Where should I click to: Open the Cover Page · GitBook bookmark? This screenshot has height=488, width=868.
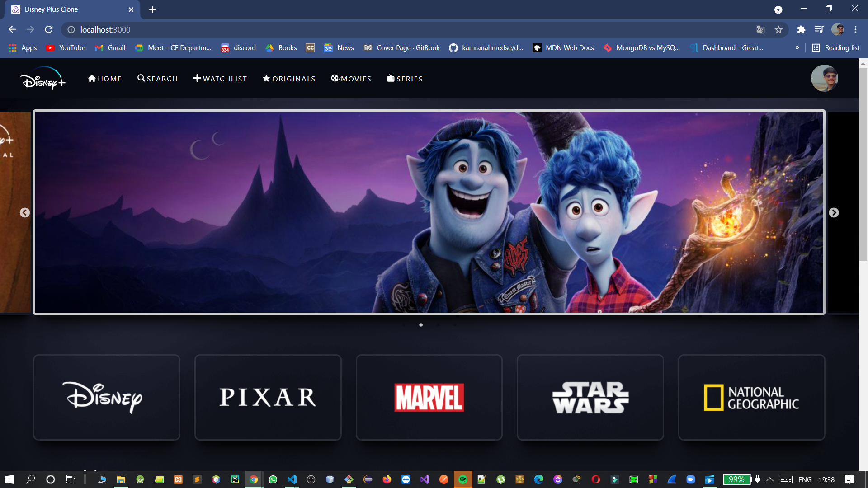point(401,48)
